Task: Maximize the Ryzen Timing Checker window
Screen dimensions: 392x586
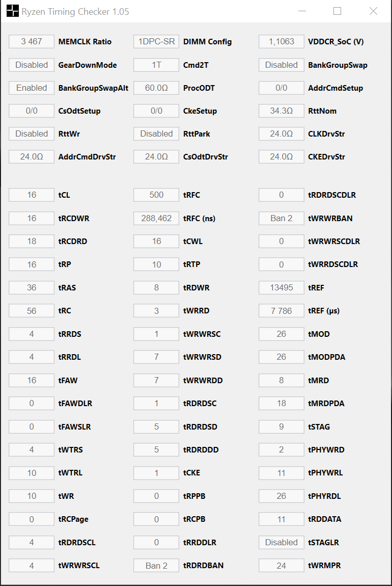Action: pyautogui.click(x=337, y=11)
